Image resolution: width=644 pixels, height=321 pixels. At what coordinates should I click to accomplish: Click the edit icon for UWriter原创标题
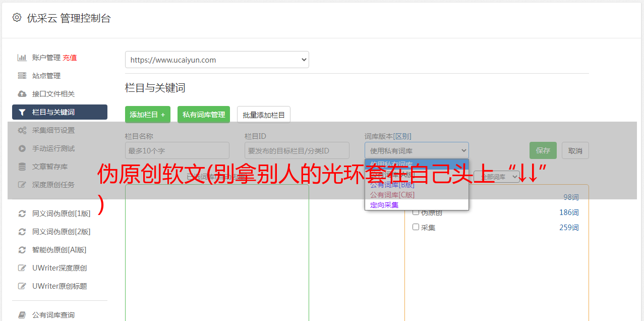point(22,286)
